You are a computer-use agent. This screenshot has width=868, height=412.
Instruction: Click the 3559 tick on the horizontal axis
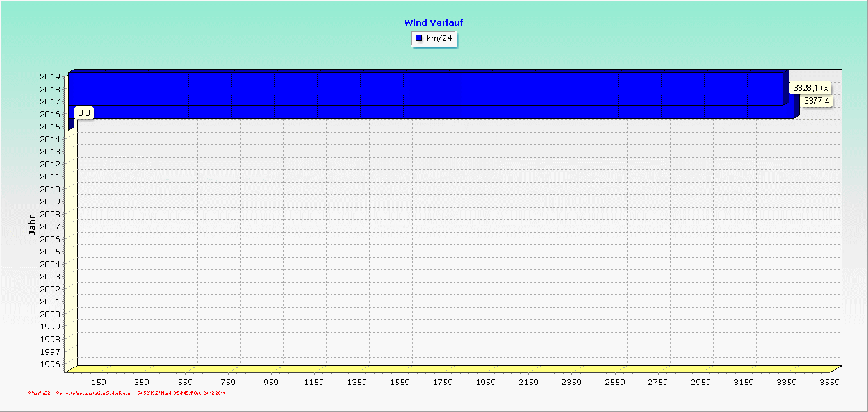pyautogui.click(x=829, y=382)
